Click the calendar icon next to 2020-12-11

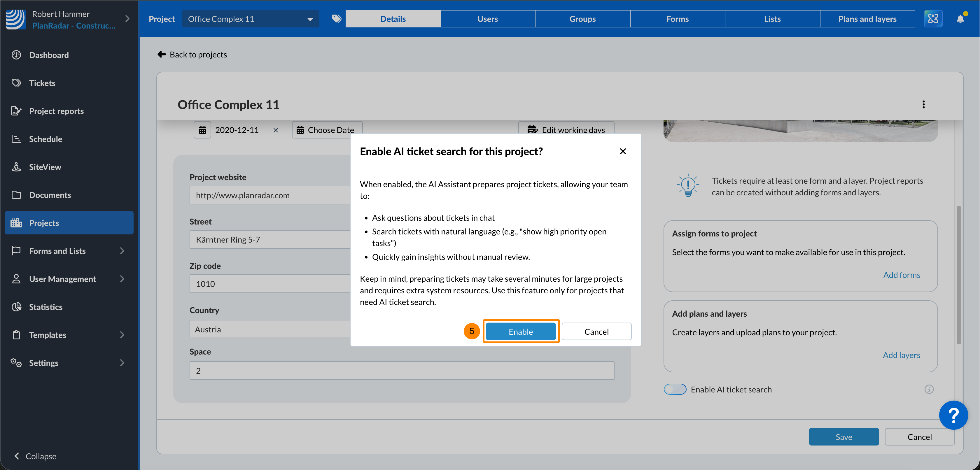[202, 130]
